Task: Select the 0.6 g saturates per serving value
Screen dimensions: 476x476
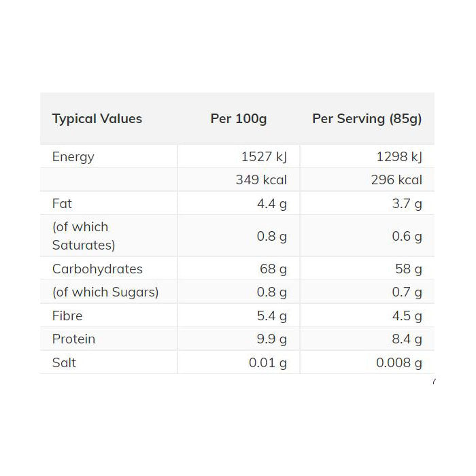Action: [407, 236]
